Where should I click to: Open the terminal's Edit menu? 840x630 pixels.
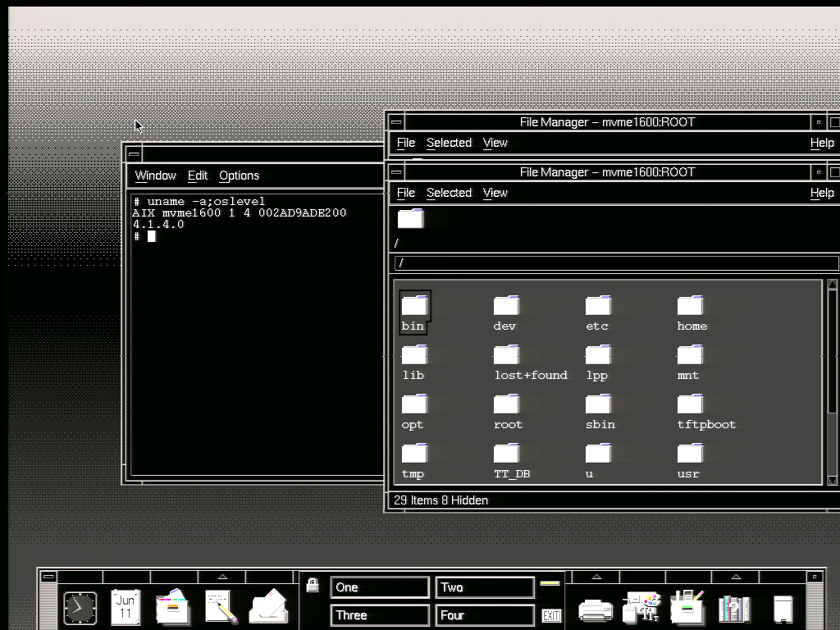pos(197,176)
